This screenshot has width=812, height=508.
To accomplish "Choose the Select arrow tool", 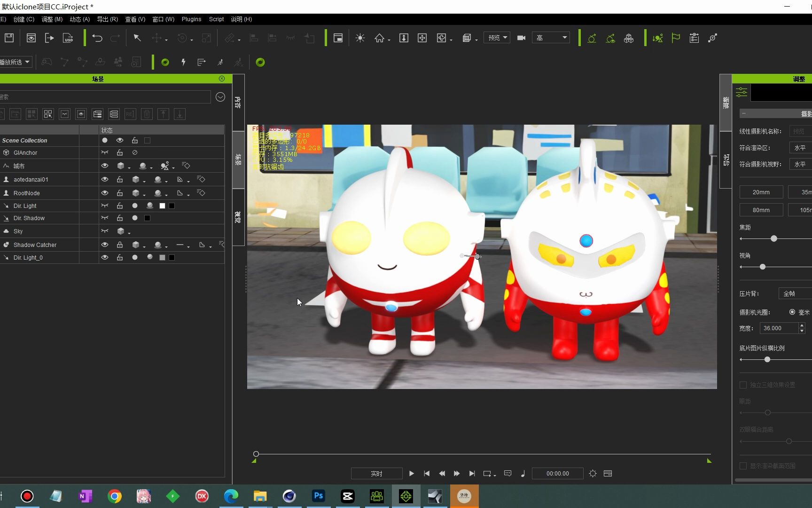I will click(137, 38).
